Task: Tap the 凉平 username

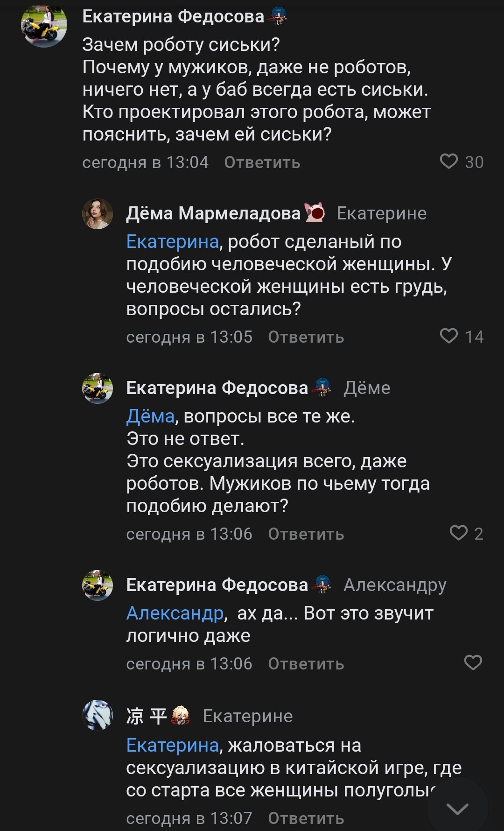Action: point(146,716)
